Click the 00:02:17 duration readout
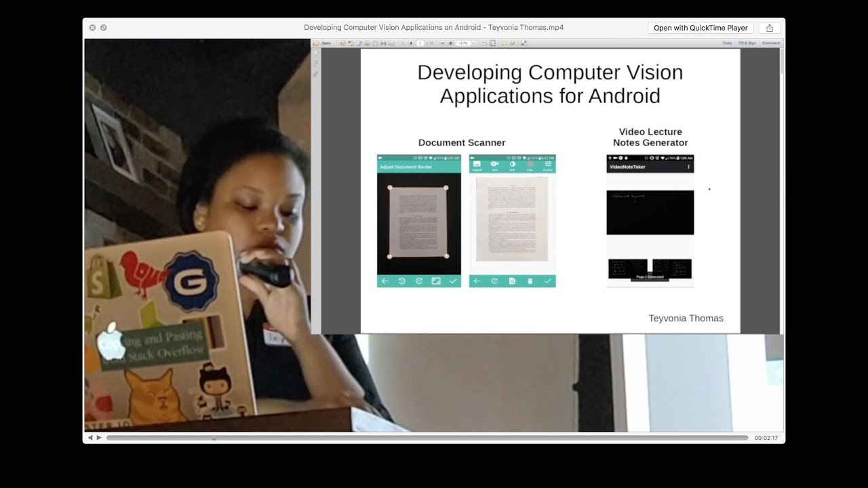868x488 pixels. 766,438
